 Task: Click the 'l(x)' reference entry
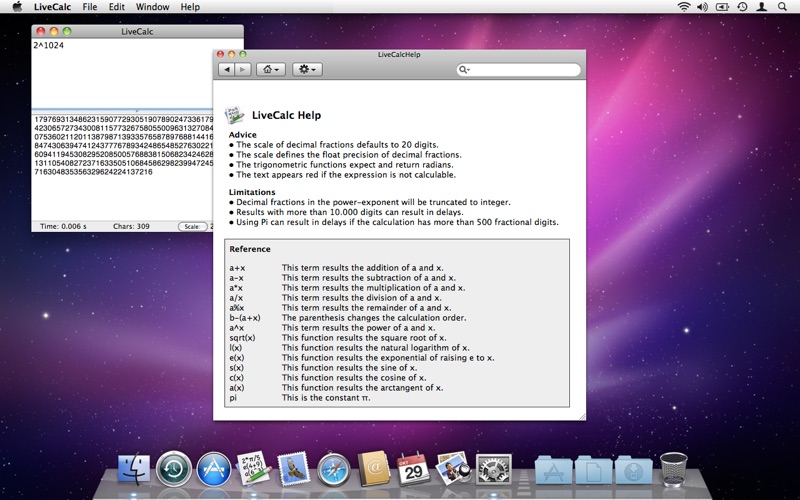[236, 348]
